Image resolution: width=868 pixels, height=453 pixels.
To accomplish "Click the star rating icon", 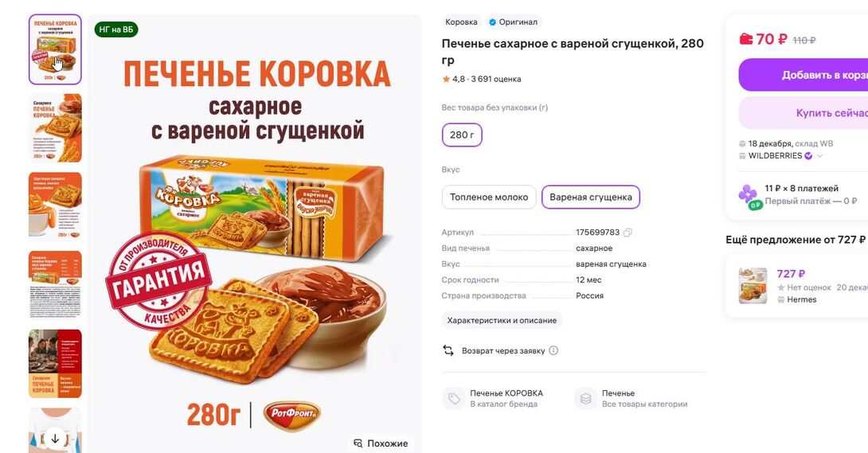I will (x=446, y=79).
